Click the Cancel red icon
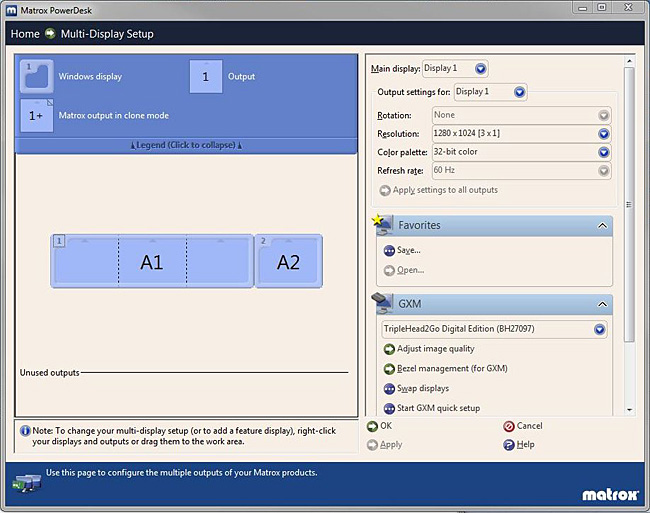 click(x=509, y=426)
